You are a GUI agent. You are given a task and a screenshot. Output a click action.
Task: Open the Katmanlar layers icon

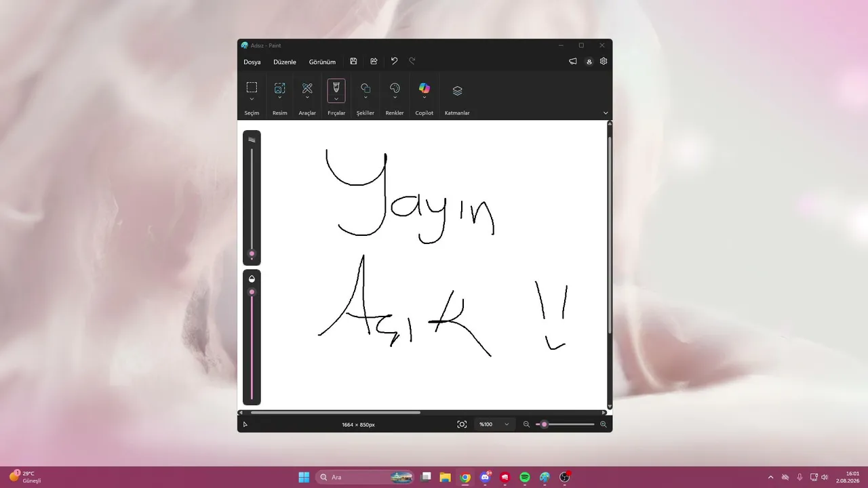457,91
